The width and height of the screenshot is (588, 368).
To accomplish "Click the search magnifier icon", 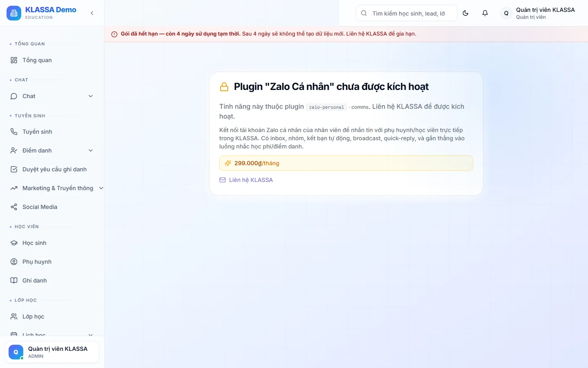I will pos(364,13).
